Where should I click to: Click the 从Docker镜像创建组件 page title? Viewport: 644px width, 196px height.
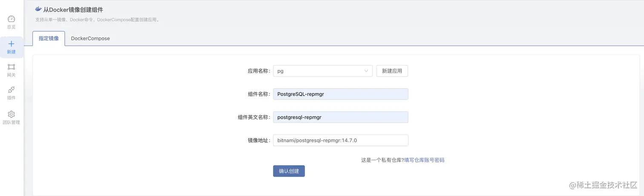(73, 9)
